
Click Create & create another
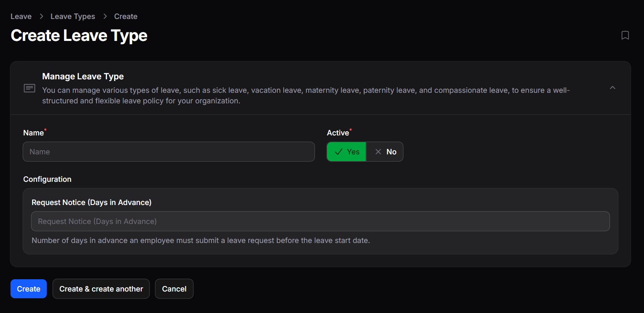(x=101, y=289)
